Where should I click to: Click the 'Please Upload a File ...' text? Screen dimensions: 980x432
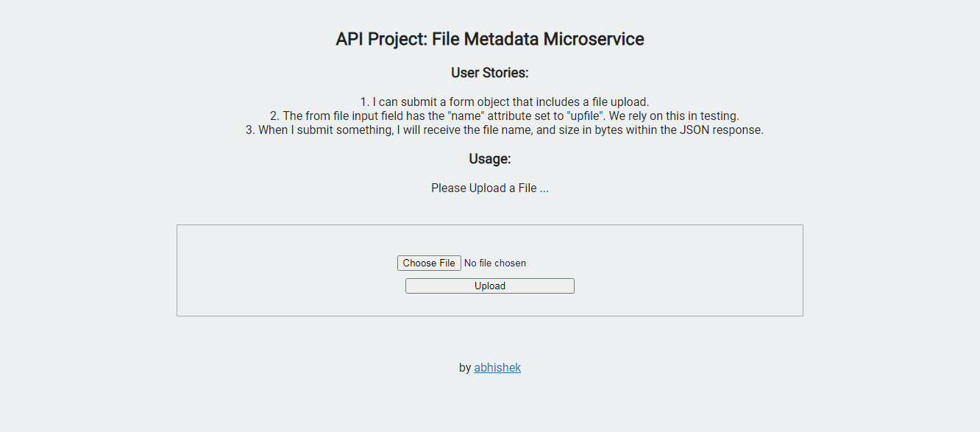click(489, 188)
